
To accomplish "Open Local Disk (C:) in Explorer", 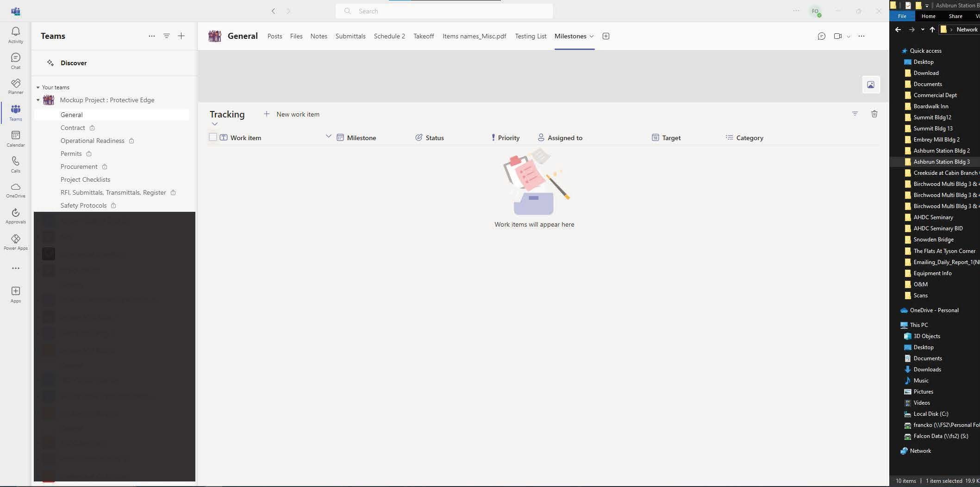I will click(x=931, y=414).
